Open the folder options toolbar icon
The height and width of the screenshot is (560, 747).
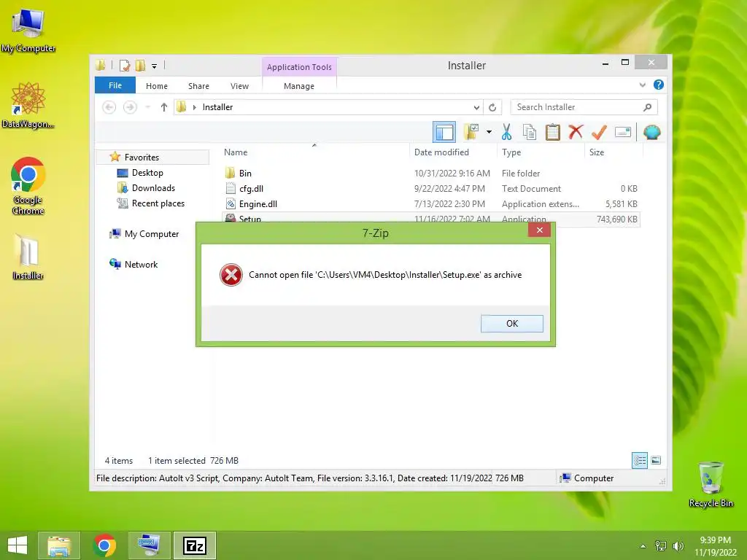click(x=471, y=132)
